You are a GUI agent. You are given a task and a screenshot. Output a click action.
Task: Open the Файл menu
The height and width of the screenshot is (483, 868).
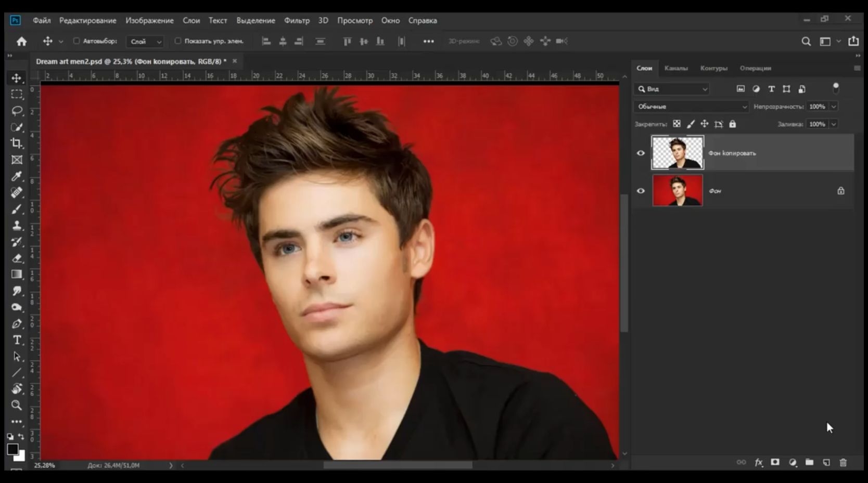tap(42, 20)
